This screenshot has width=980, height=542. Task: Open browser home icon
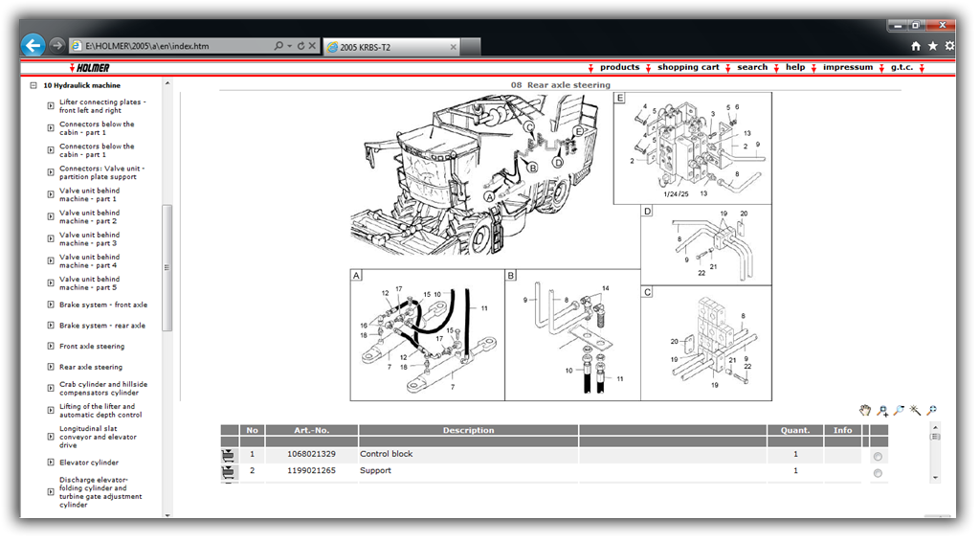coord(916,46)
